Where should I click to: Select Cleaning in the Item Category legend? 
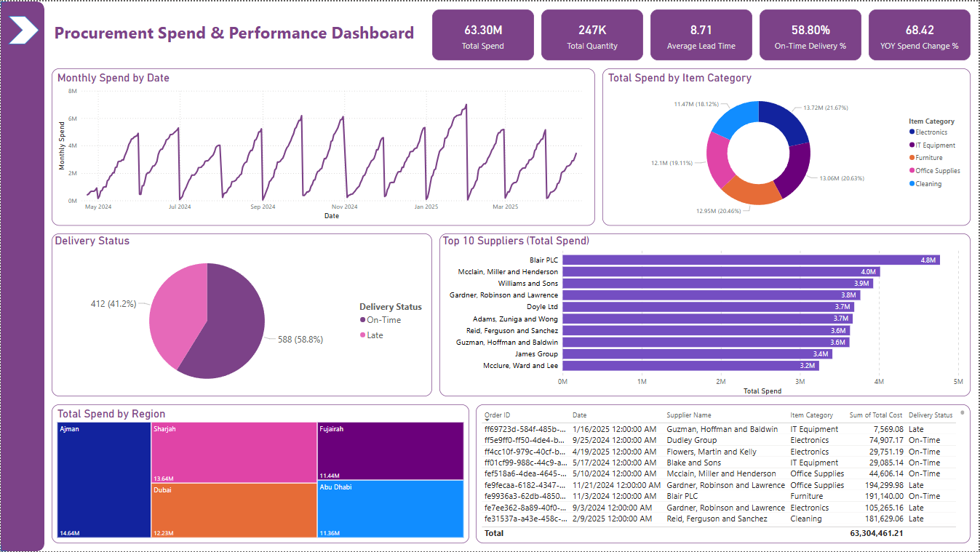(932, 183)
